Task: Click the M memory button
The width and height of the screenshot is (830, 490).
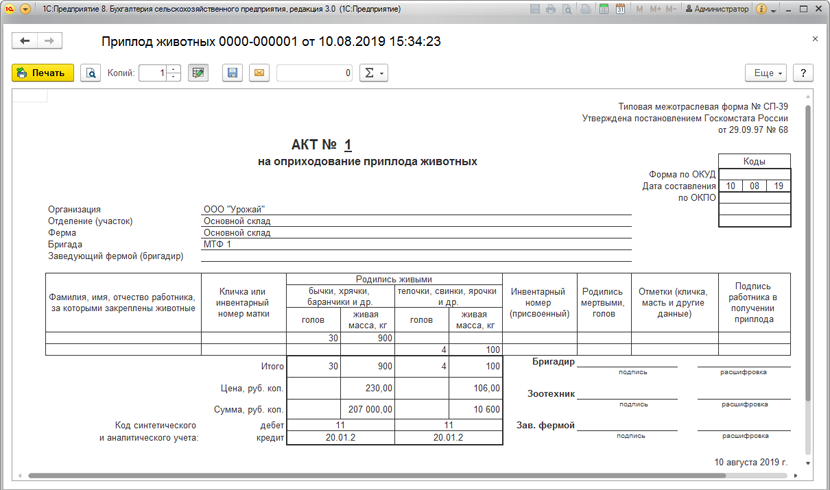Action: click(639, 9)
